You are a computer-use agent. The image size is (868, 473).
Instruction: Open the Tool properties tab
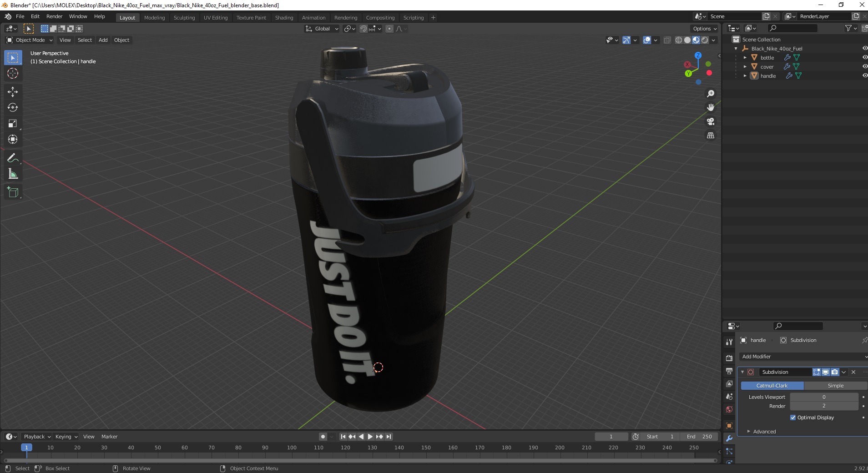pos(729,342)
